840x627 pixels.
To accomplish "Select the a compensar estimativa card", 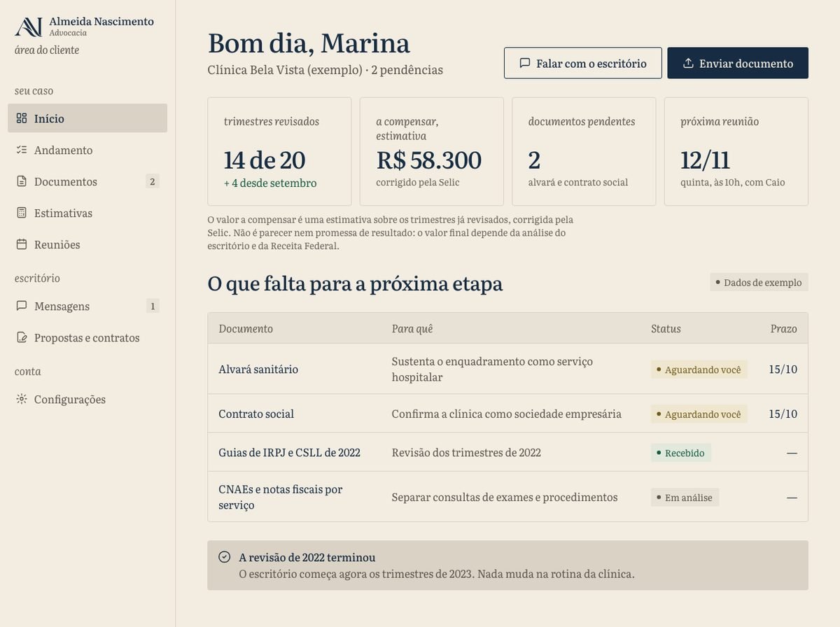I will [432, 151].
